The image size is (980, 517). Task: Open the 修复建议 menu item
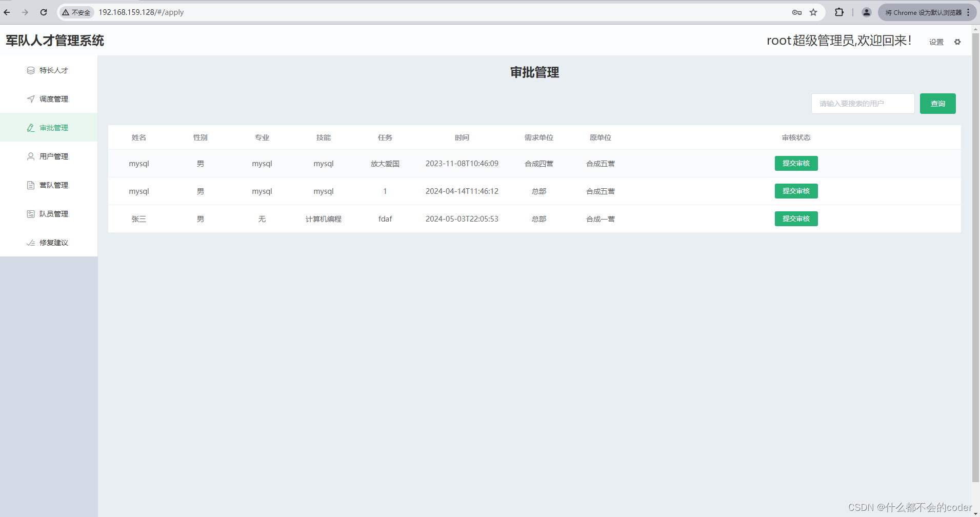point(49,243)
